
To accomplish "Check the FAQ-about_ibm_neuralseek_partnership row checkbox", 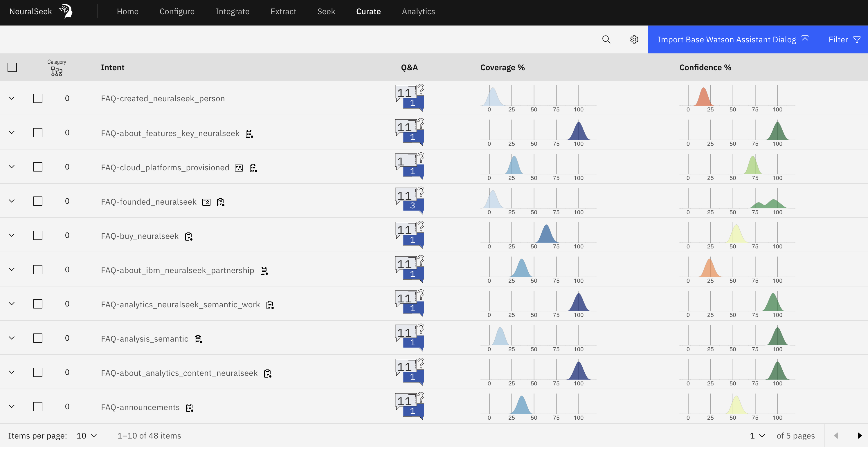I will coord(38,270).
